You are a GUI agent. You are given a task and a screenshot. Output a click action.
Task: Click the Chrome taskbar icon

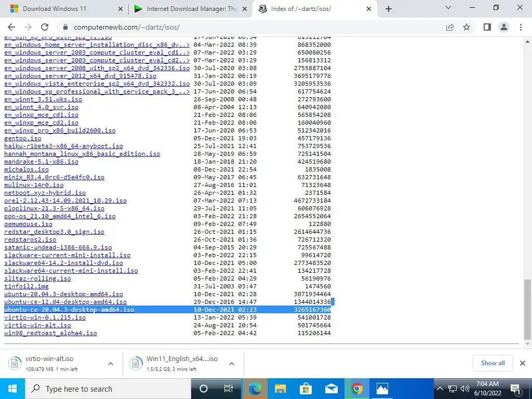(x=356, y=389)
